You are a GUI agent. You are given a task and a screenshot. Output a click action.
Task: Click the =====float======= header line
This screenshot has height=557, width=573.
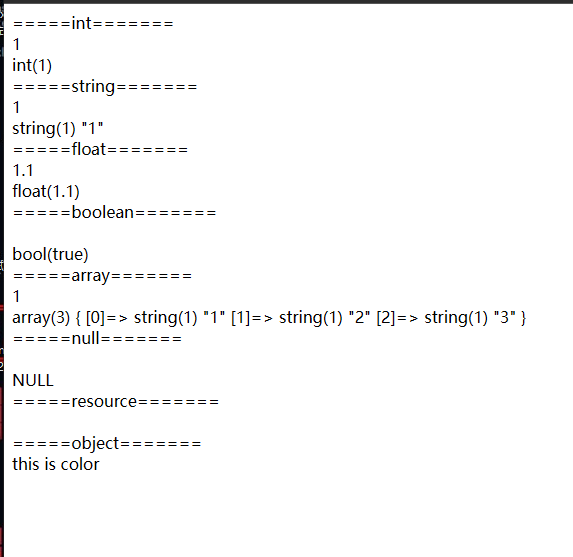(x=100, y=149)
